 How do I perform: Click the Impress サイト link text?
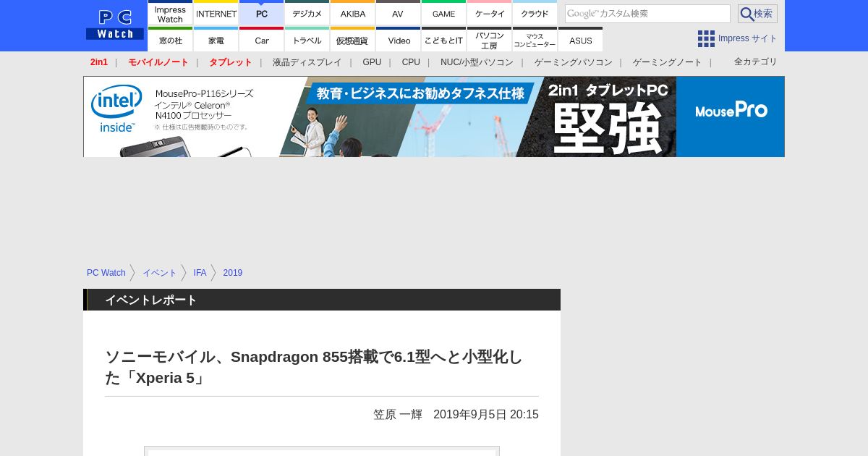[748, 38]
